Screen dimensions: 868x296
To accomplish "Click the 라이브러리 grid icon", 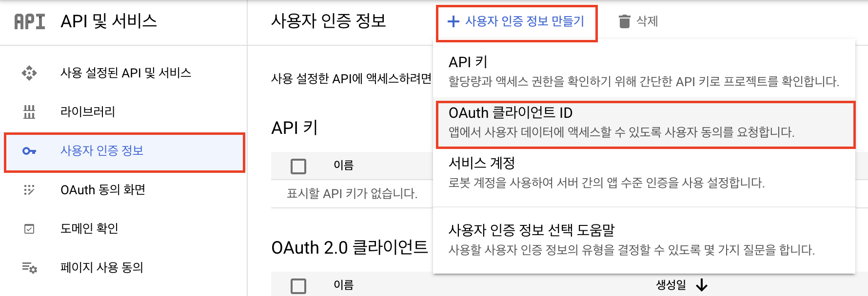I will tap(29, 112).
